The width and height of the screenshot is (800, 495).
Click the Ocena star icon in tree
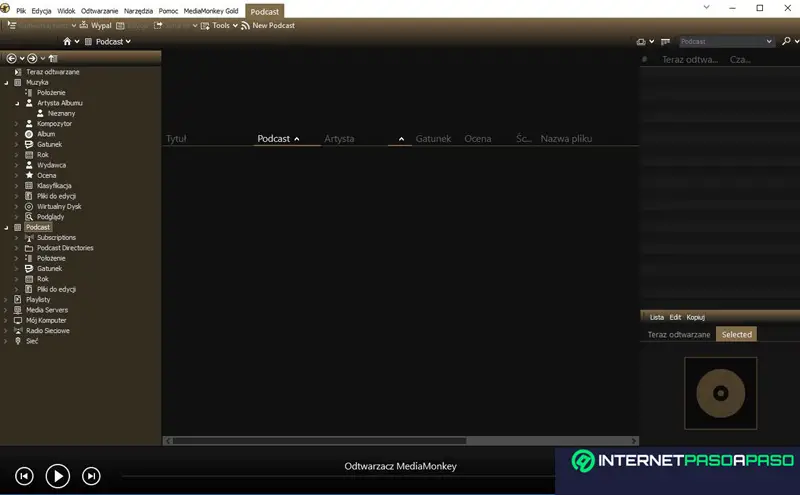pos(29,175)
